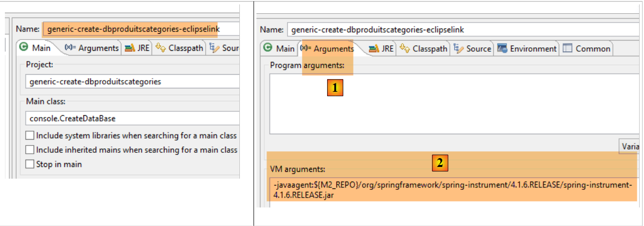Enable Include inherited mains when searching
This screenshot has height=226, width=644.
pyautogui.click(x=30, y=150)
